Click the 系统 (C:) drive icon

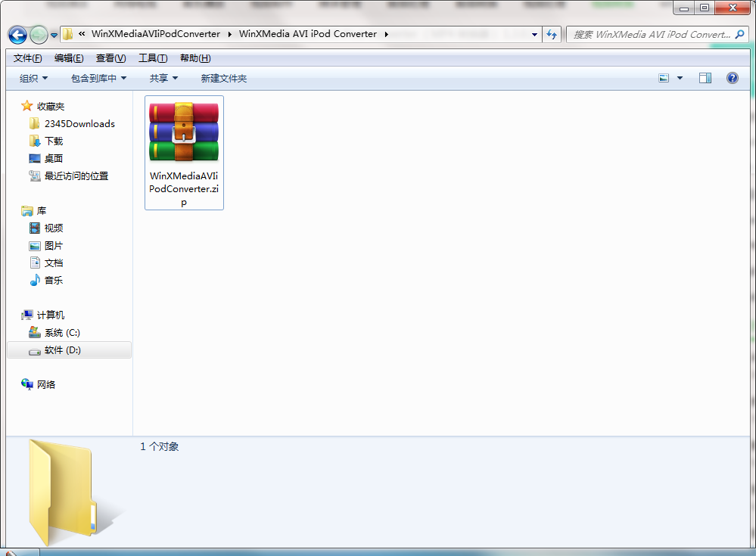(35, 332)
